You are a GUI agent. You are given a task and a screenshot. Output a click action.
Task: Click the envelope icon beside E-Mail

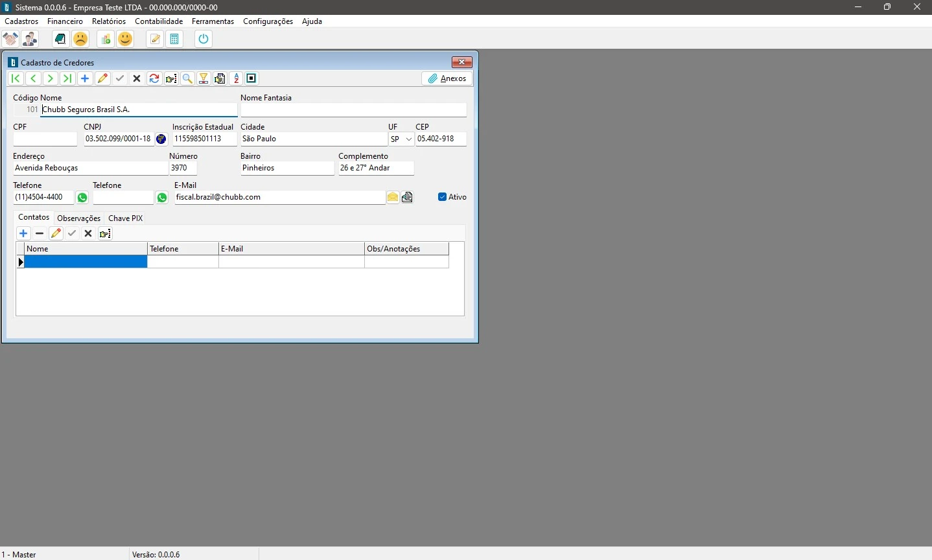(393, 197)
